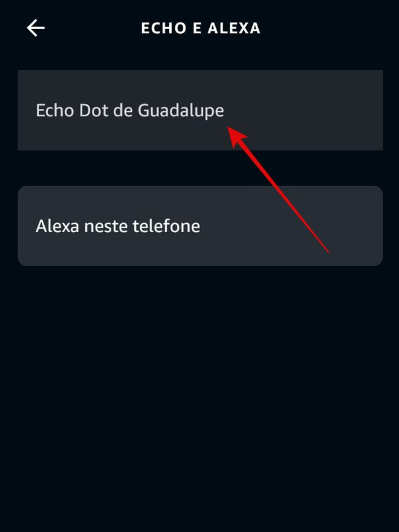This screenshot has height=532, width=399.
Task: Pick this phone's Alexa from devices
Action: point(200,226)
